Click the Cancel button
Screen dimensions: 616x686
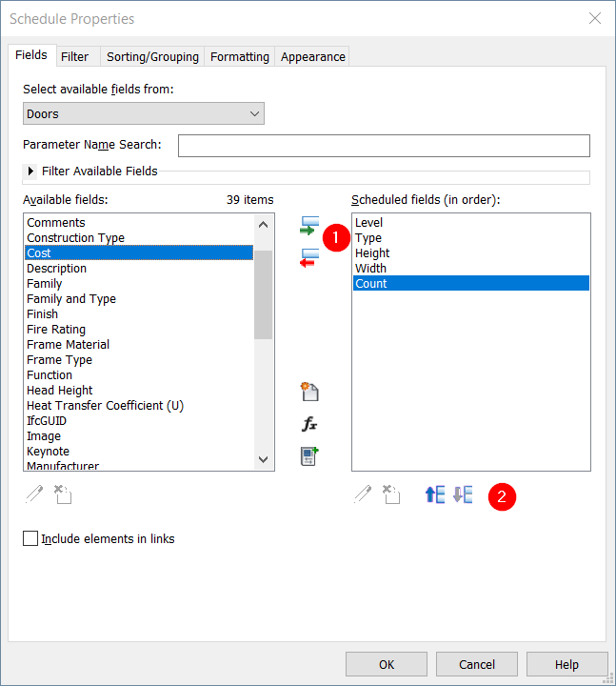click(477, 664)
